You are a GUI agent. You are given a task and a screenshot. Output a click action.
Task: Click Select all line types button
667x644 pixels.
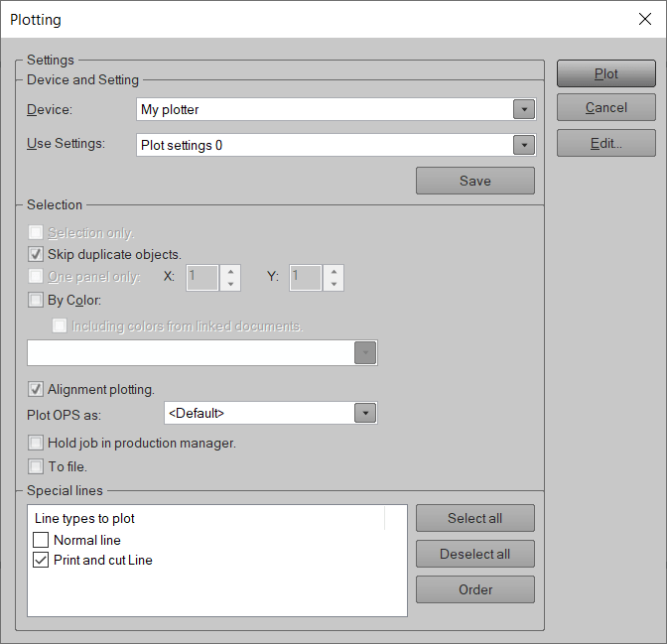pyautogui.click(x=474, y=518)
